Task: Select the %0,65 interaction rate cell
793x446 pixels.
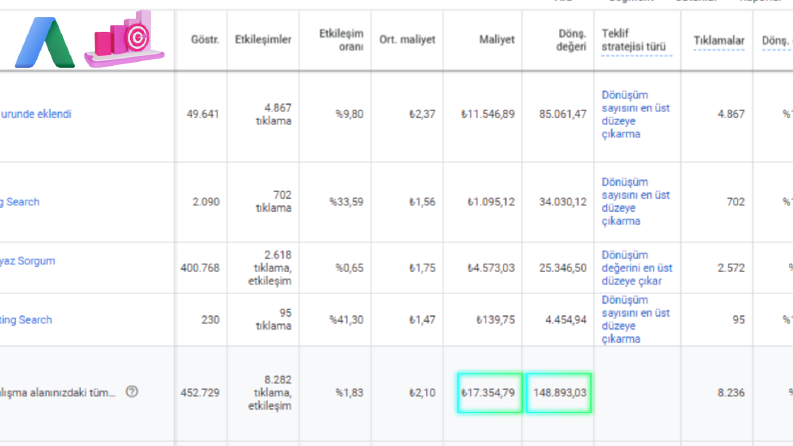Action: pyautogui.click(x=349, y=267)
